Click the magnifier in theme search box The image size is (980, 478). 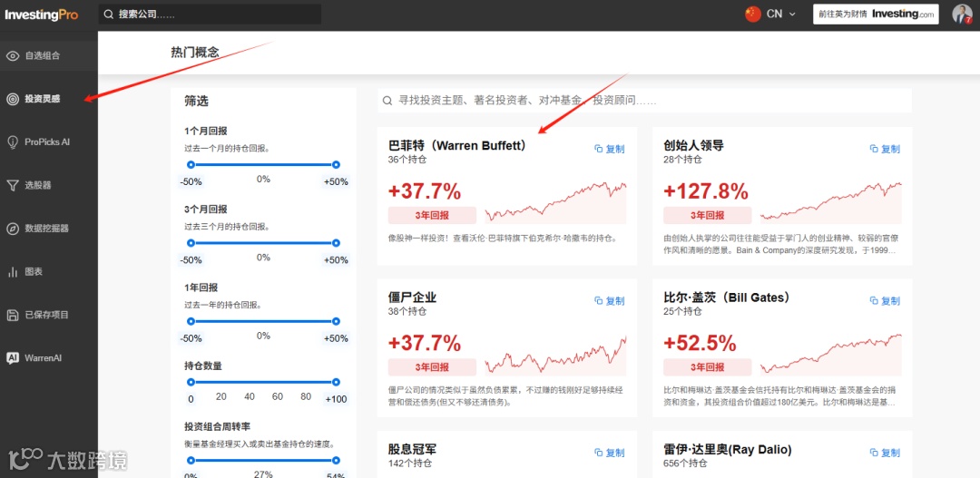pos(387,100)
